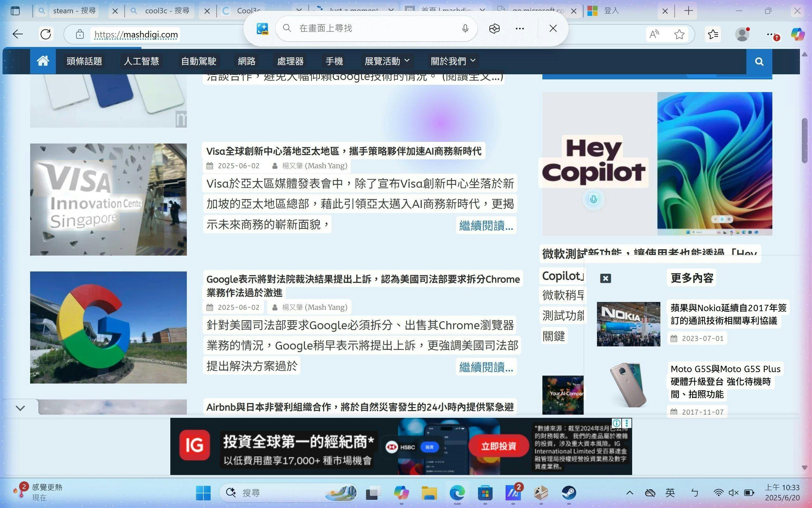Switch to the 'cool3c - 搜尋' tab
The height and width of the screenshot is (508, 812).
point(167,11)
